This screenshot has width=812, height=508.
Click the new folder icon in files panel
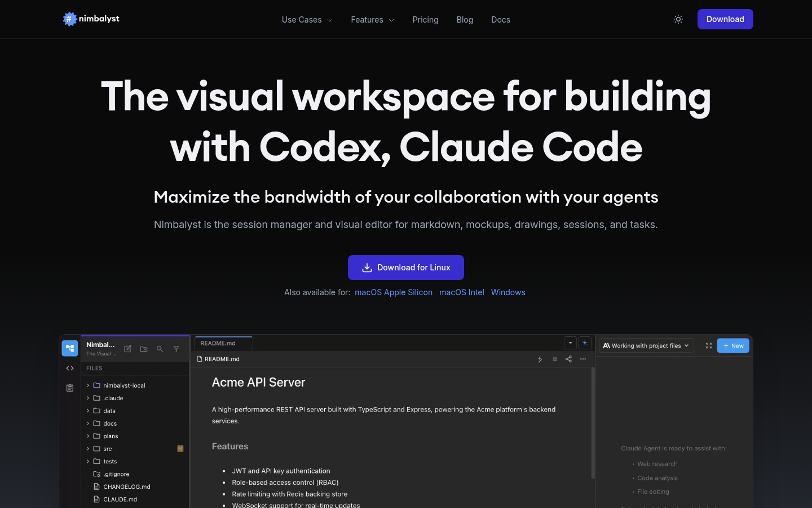click(144, 349)
